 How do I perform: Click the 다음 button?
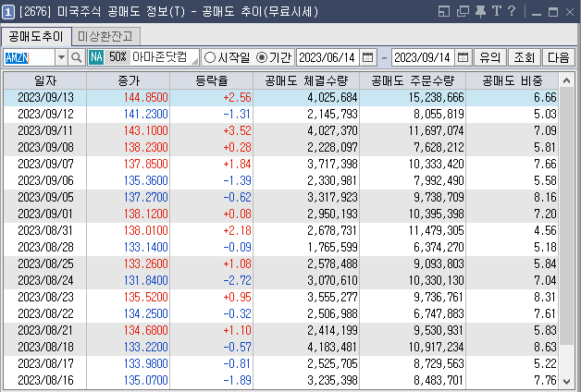point(559,57)
